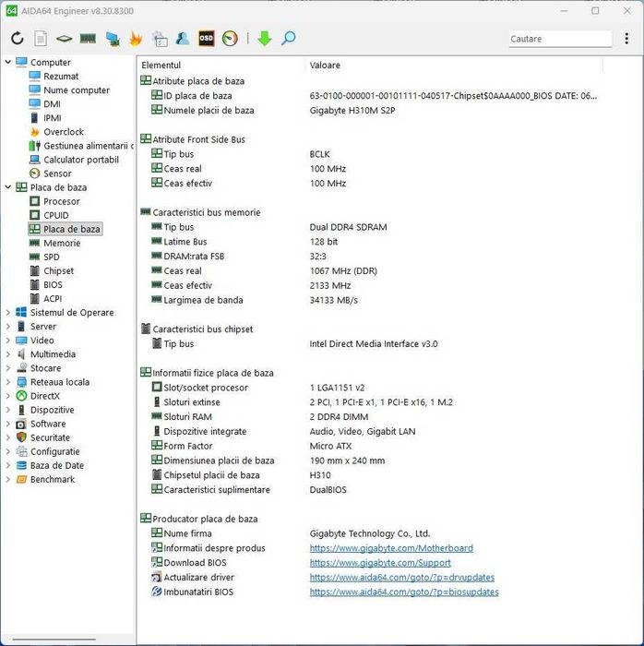The width and height of the screenshot is (644, 646).
Task: Select Calculator portabil tree item
Action: (80, 160)
